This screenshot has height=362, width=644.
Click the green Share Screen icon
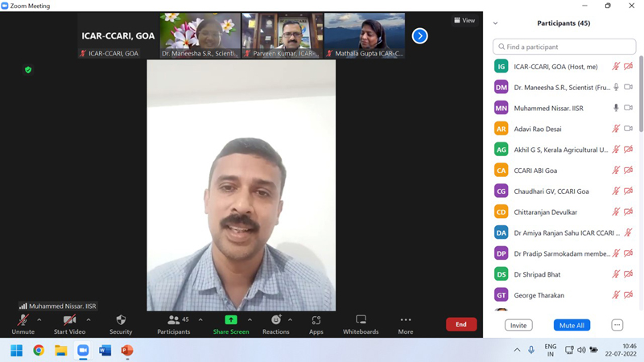[231, 319]
